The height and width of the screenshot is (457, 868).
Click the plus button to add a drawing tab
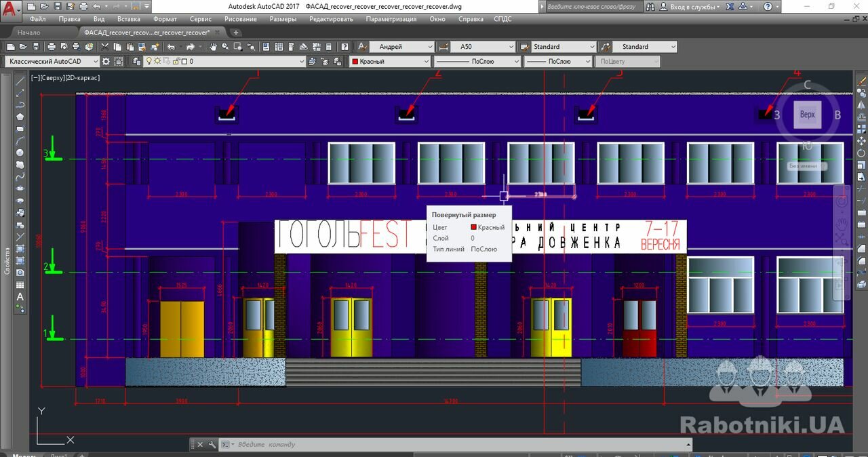(236, 33)
